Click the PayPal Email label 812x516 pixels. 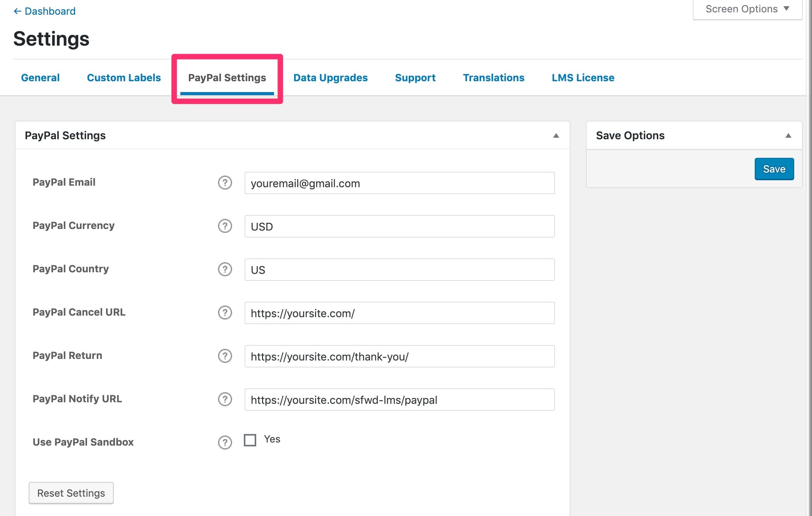pyautogui.click(x=64, y=182)
